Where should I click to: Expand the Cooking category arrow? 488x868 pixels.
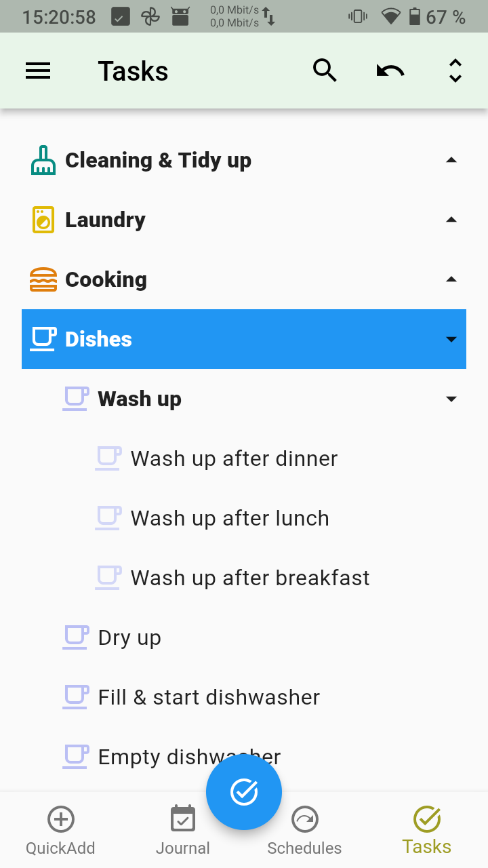point(451,279)
